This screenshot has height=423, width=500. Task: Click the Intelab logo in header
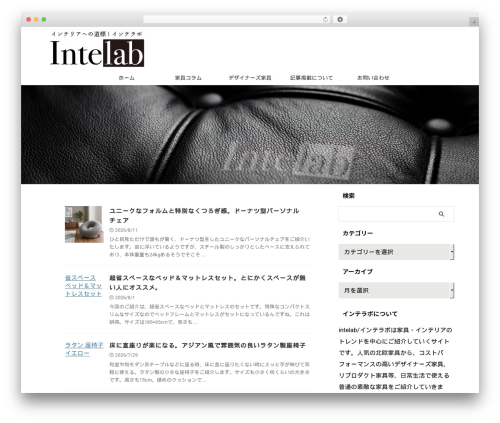[x=97, y=53]
